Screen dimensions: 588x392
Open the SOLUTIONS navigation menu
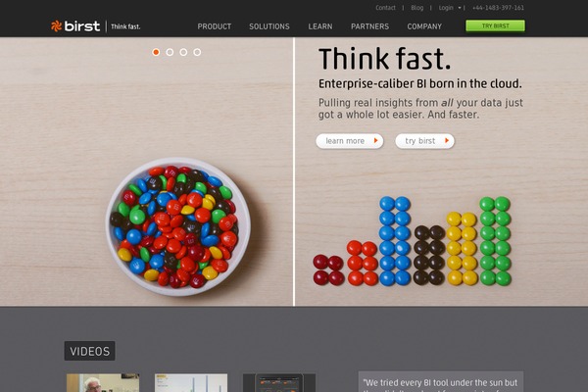point(269,26)
